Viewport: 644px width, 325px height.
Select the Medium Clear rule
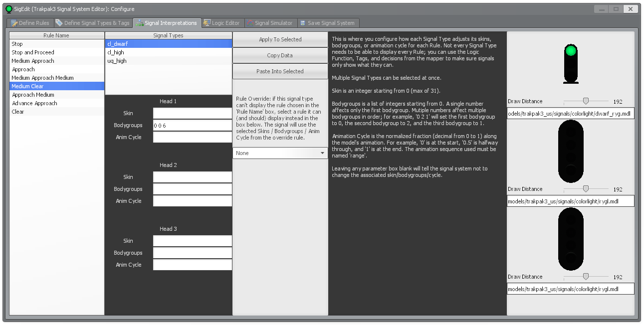[x=57, y=86]
